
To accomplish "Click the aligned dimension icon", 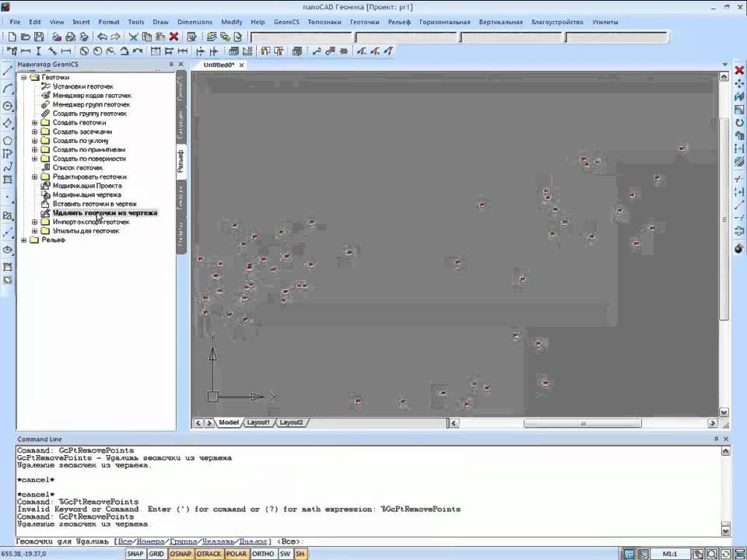I will click(52, 51).
